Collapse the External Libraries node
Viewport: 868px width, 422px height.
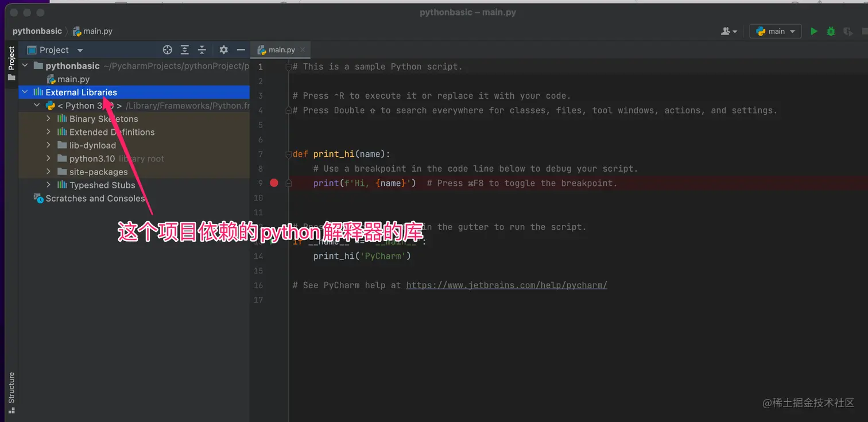(x=25, y=92)
